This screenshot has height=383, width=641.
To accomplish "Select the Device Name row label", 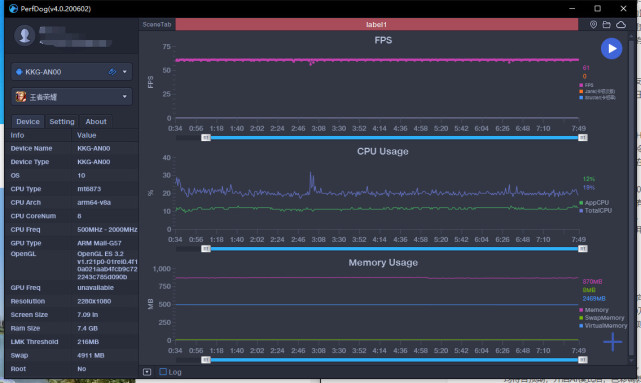I will coord(31,148).
